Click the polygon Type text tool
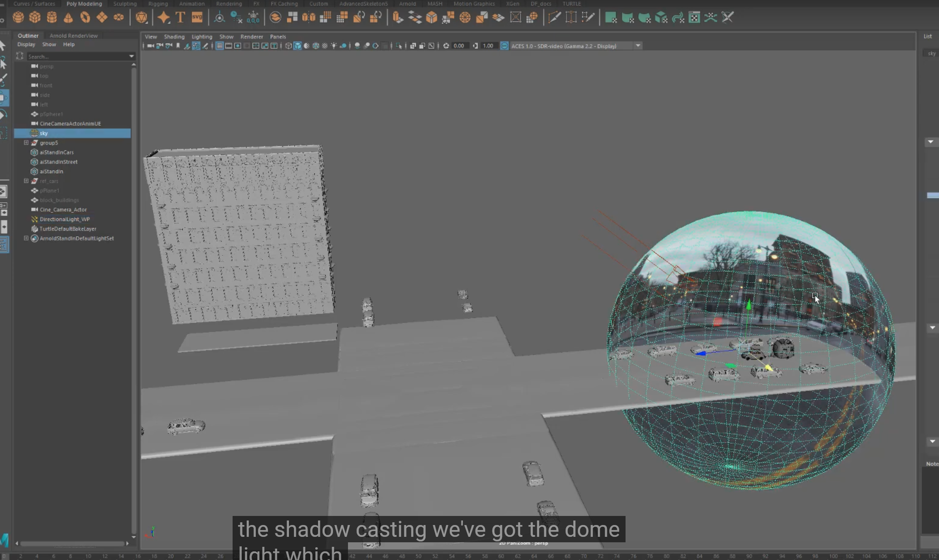Image resolution: width=939 pixels, height=560 pixels. [180, 18]
